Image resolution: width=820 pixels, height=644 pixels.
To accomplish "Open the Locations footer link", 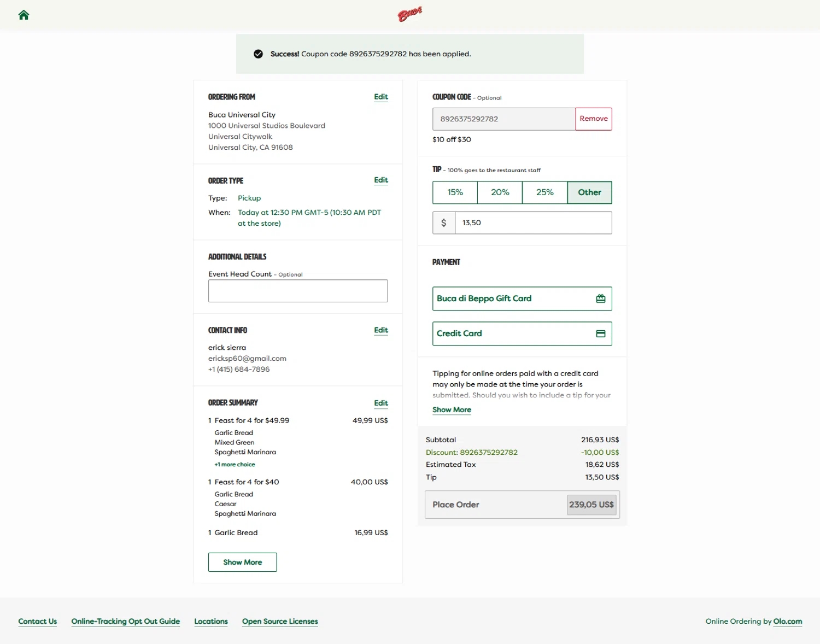I will tap(211, 621).
